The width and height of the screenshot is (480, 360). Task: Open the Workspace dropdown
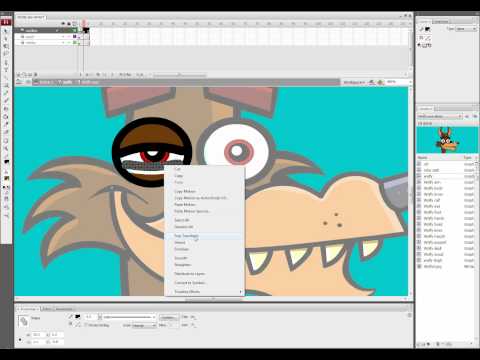(x=354, y=82)
